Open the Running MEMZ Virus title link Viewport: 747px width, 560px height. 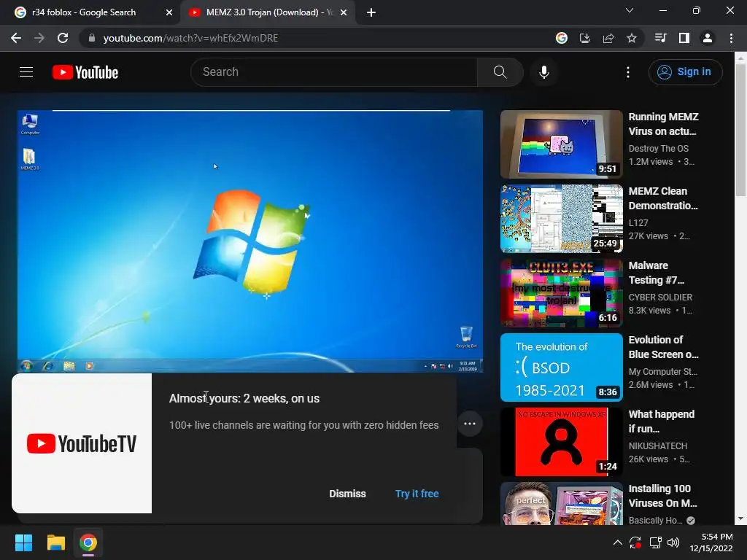tap(664, 124)
